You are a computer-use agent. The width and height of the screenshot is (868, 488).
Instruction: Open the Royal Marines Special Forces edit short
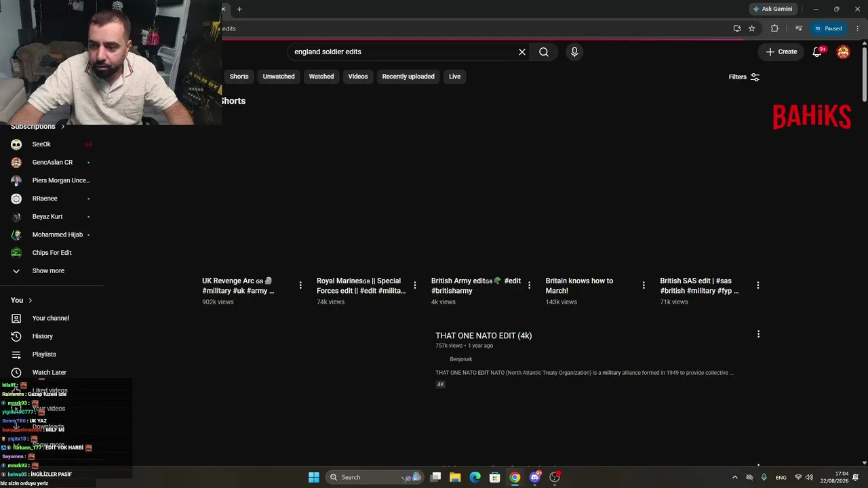[361, 285]
